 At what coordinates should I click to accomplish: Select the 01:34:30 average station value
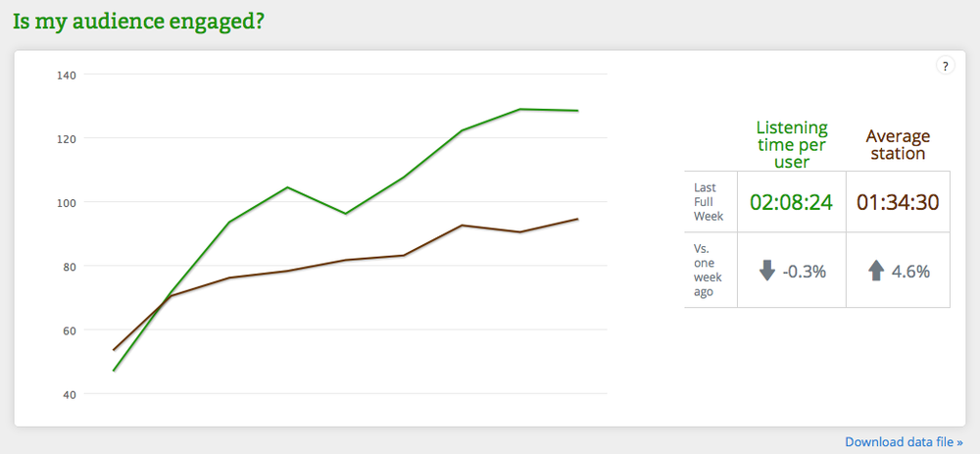click(898, 203)
